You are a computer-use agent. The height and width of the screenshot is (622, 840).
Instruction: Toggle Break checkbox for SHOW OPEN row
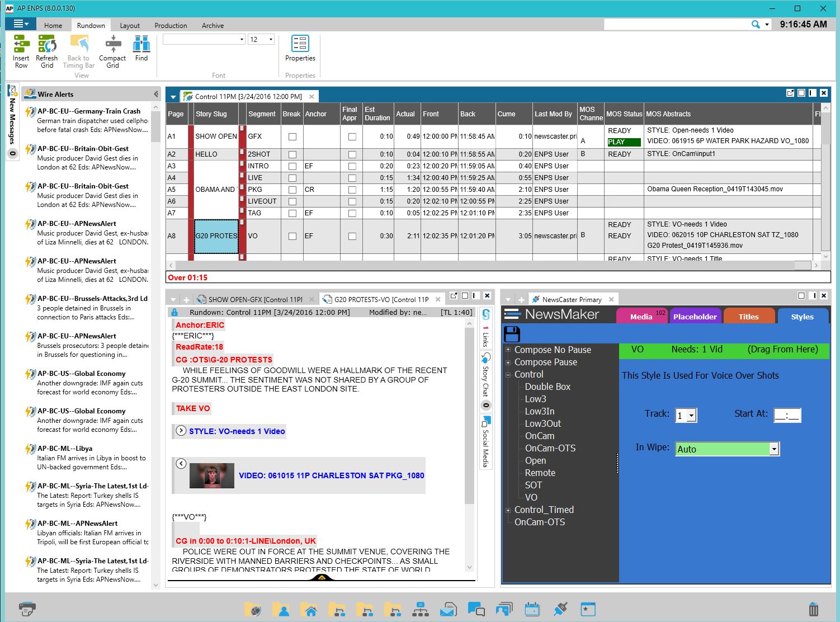point(292,136)
